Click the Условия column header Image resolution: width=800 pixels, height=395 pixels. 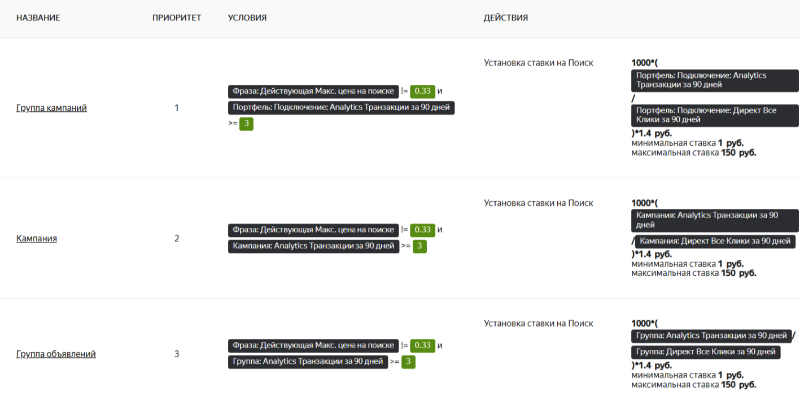247,18
